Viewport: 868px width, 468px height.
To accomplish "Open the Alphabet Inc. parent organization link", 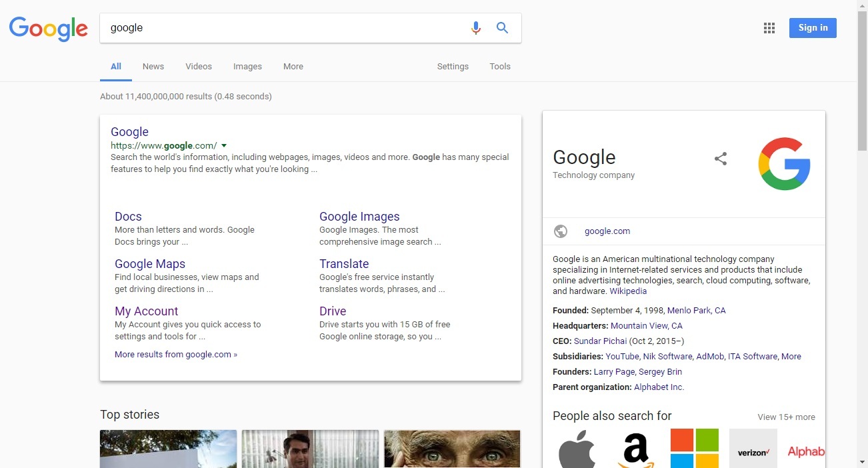I will (x=659, y=387).
